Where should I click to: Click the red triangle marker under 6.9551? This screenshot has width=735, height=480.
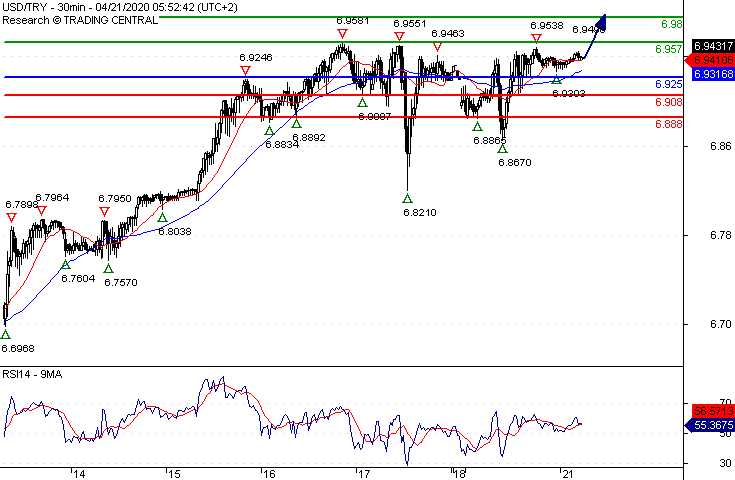tap(399, 37)
